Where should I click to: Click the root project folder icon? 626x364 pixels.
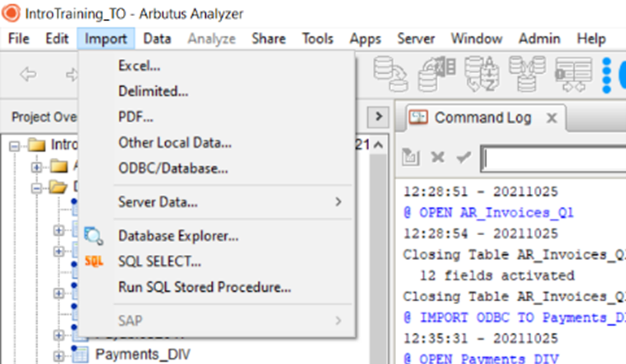pyautogui.click(x=36, y=145)
